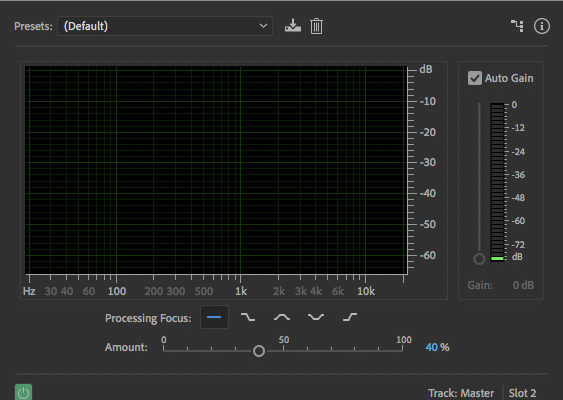Click the Track: Master label
The image size is (563, 400).
[461, 393]
